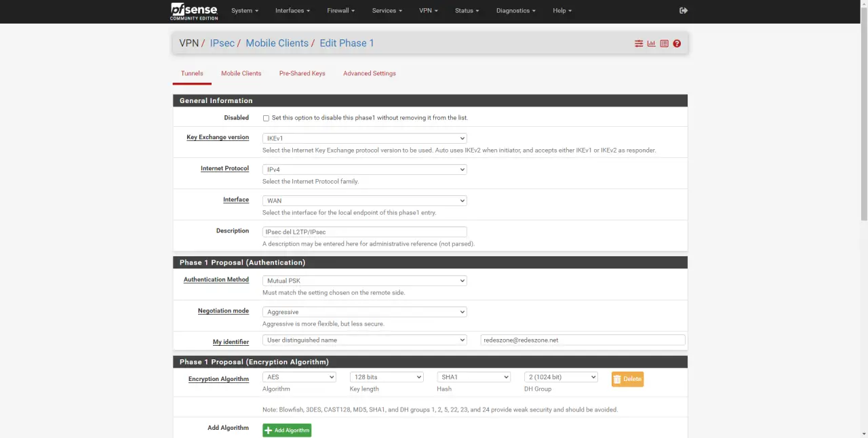Go to the Advanced Settings tab
Image resolution: width=868 pixels, height=438 pixels.
pyautogui.click(x=369, y=73)
